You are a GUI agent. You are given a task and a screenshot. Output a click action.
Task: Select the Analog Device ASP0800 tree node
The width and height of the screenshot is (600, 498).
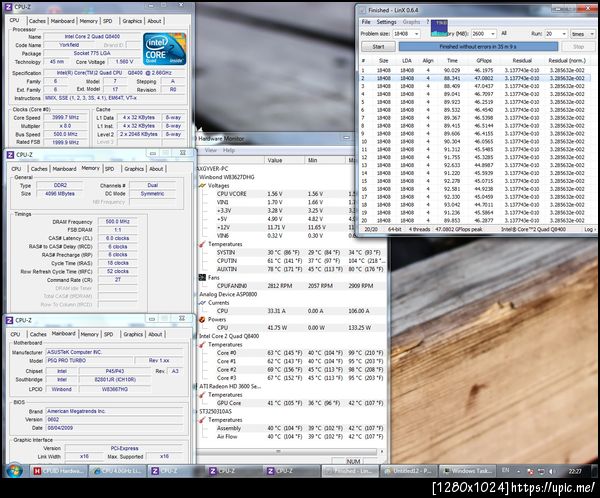[228, 294]
